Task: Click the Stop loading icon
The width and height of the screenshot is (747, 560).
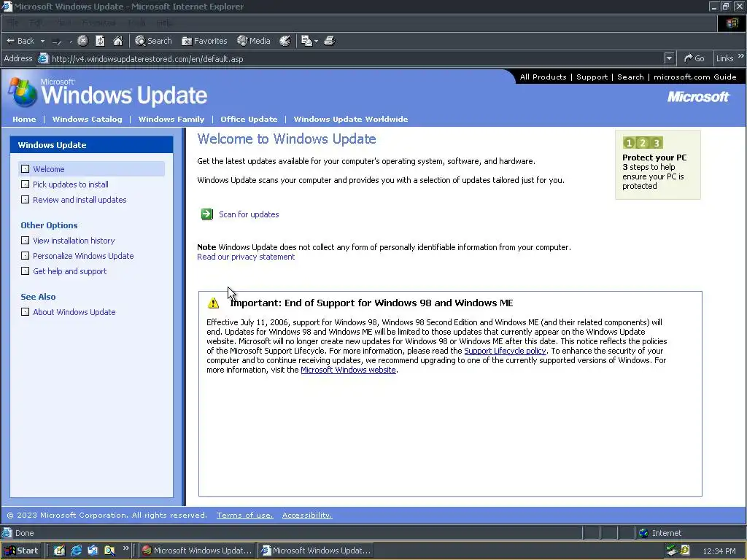Action: coord(83,41)
